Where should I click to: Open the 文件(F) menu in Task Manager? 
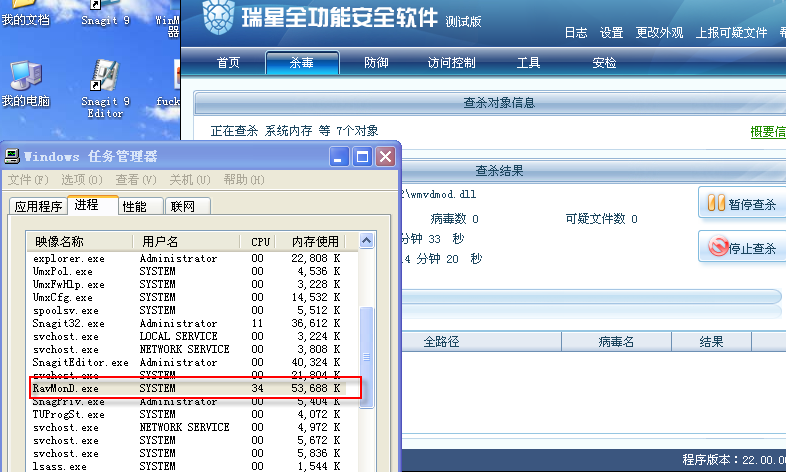tap(28, 179)
